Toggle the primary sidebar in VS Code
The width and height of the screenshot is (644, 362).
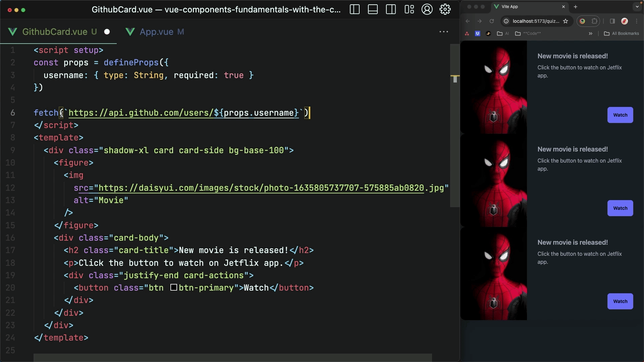(355, 9)
